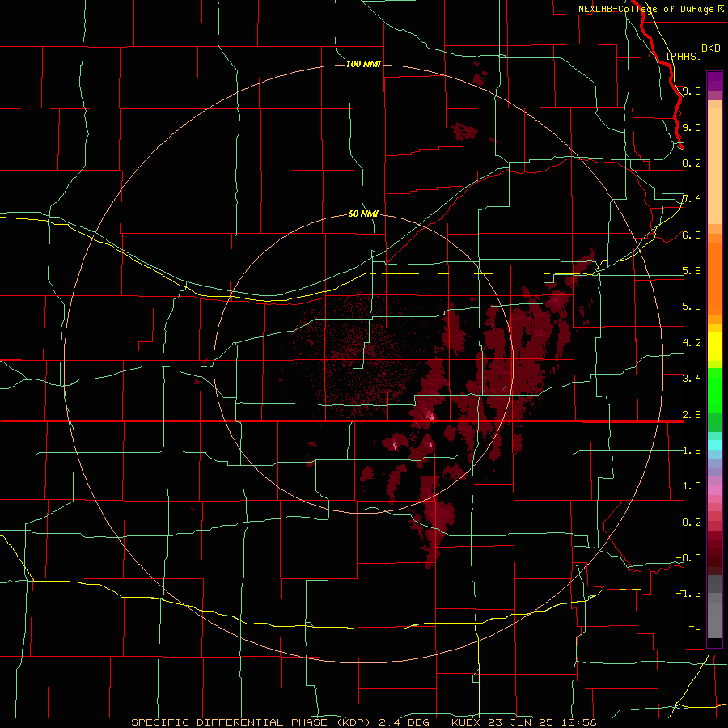
Task: Click the 9.8 legend value
Action: [692, 91]
